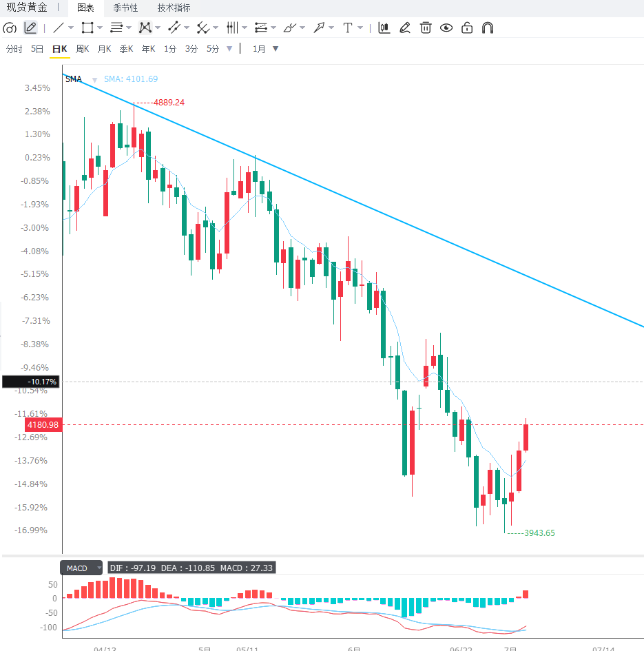Switch to the 技术指标 tab
The image size is (644, 651).
pos(174,8)
